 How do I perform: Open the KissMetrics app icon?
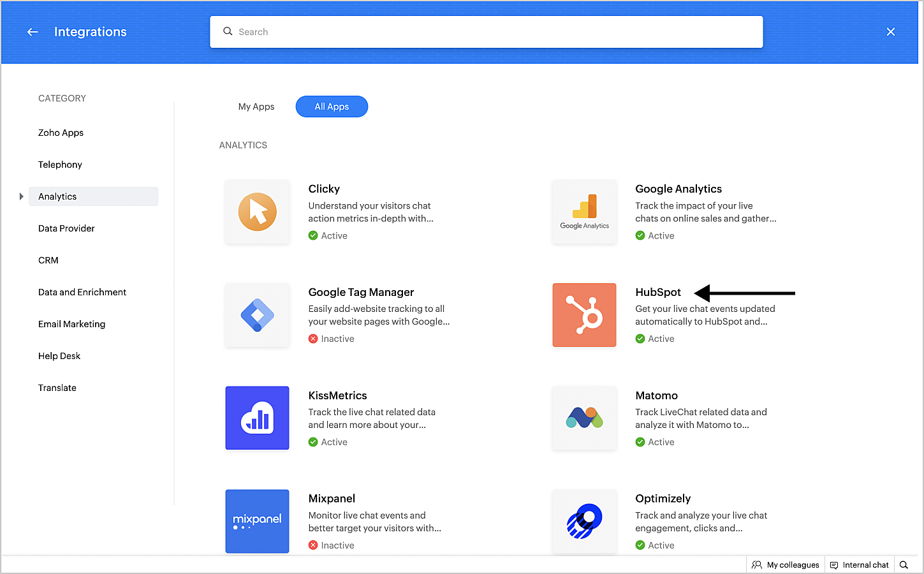pyautogui.click(x=258, y=418)
